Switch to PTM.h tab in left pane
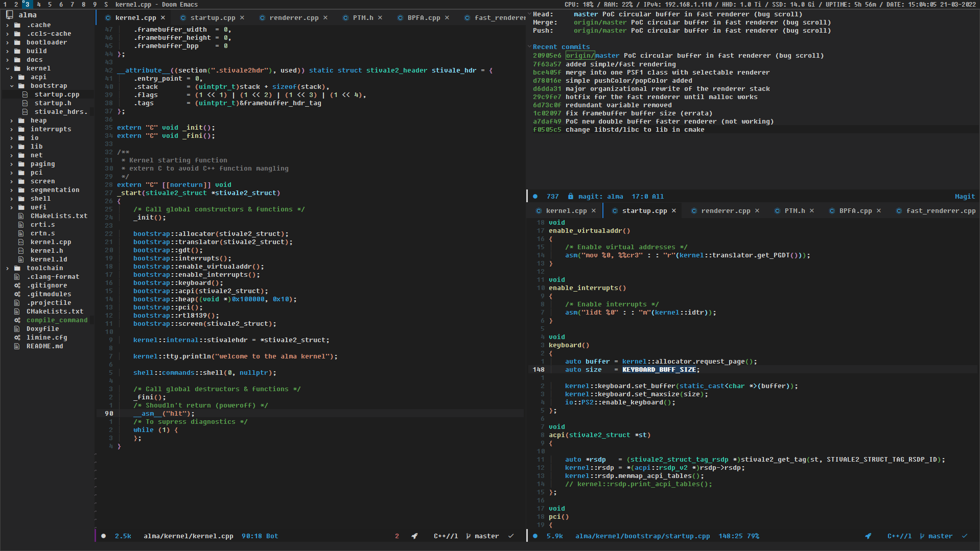Screen dimensions: 980x551 click(363, 18)
